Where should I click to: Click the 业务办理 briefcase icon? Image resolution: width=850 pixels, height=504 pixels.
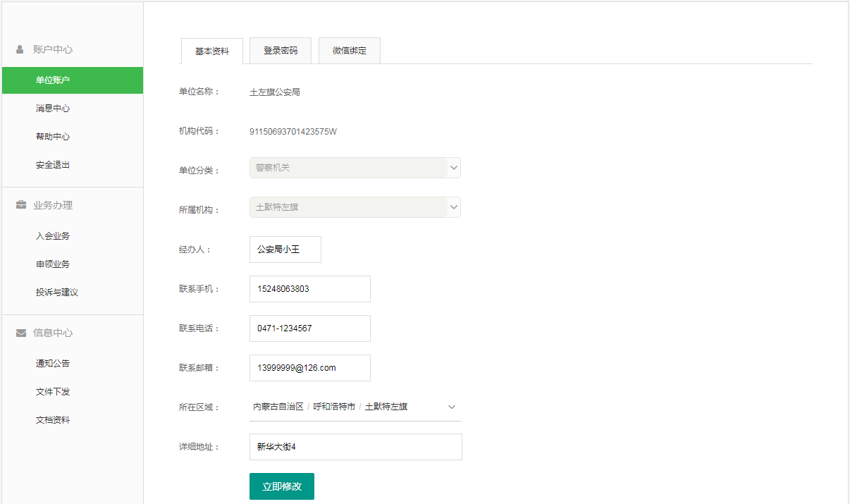coord(21,205)
